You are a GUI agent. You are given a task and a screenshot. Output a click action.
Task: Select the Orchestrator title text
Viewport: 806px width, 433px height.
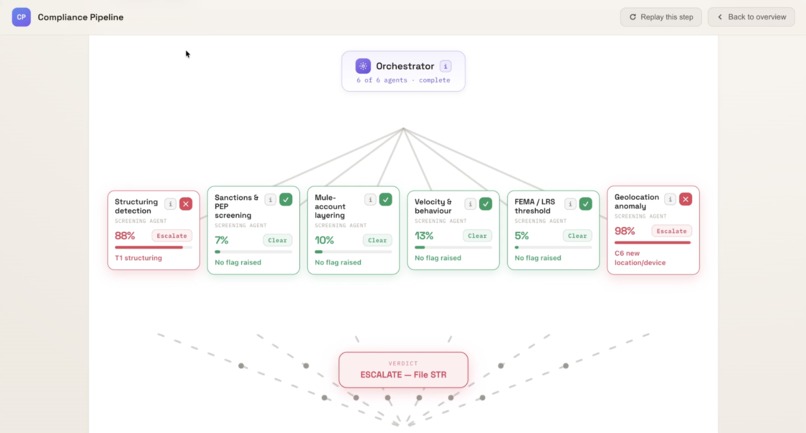[x=405, y=66]
